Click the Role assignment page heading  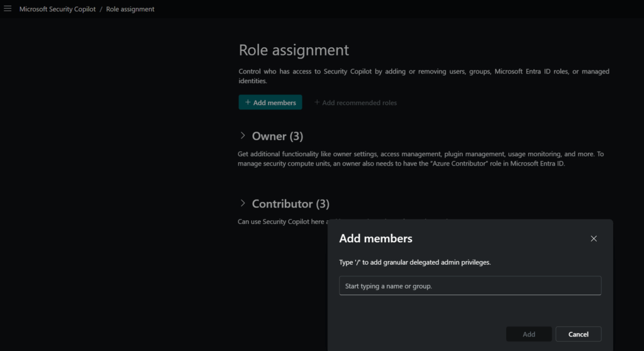294,50
